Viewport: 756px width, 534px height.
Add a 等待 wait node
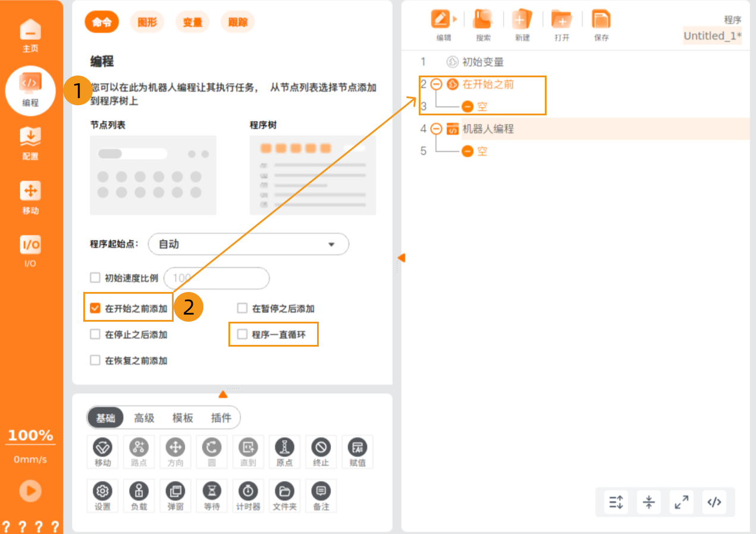click(212, 496)
